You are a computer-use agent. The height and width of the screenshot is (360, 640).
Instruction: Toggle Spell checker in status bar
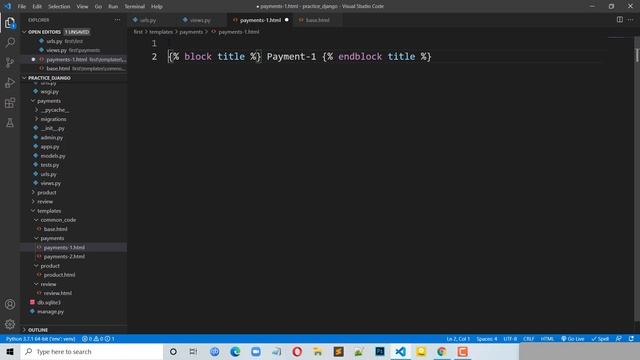coord(600,339)
